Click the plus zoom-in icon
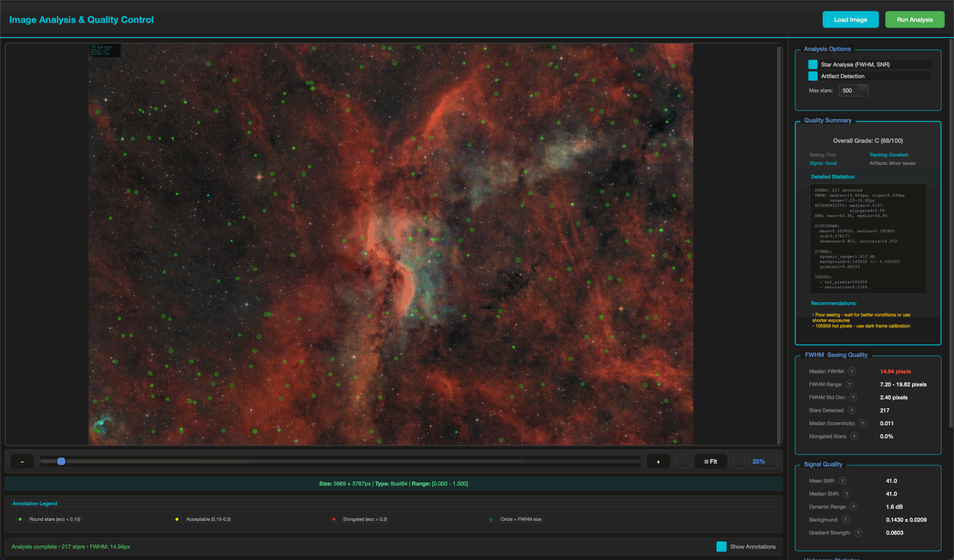954x560 pixels. [x=658, y=461]
